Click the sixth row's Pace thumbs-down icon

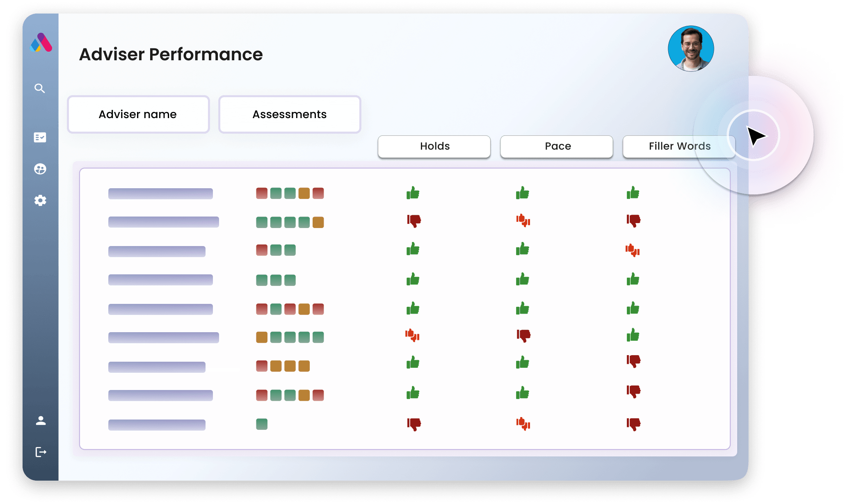[x=524, y=336]
